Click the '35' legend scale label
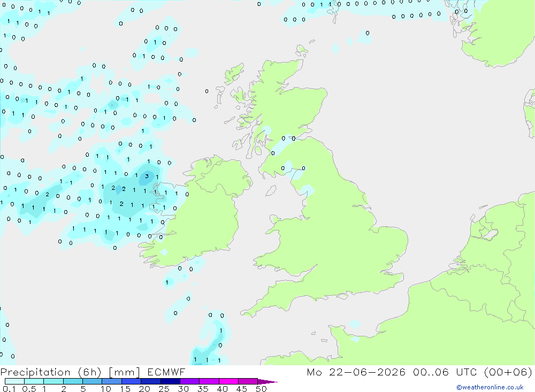535x392 pixels. coord(203,389)
